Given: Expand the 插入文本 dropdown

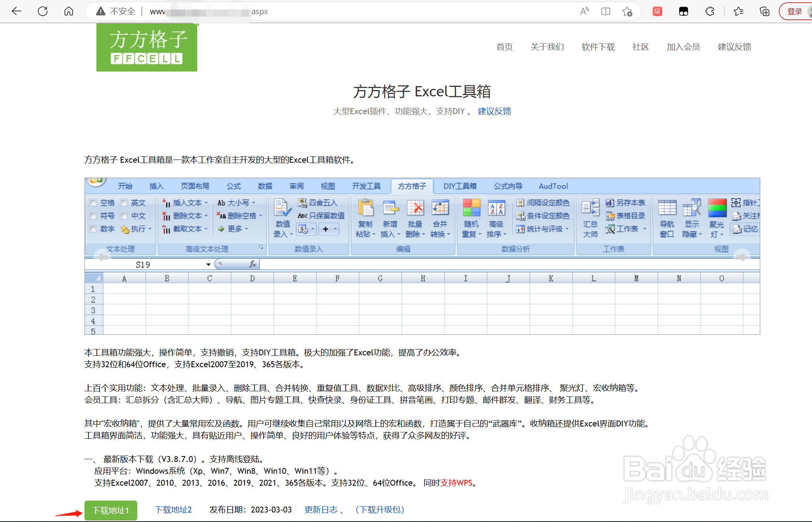Looking at the screenshot, I should click(206, 203).
